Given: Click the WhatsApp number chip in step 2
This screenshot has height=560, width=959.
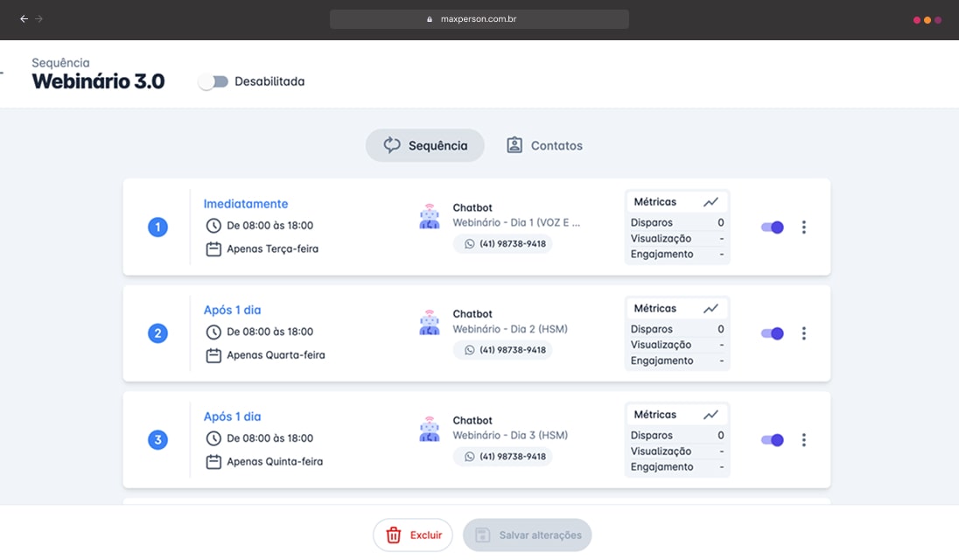Looking at the screenshot, I should point(503,350).
